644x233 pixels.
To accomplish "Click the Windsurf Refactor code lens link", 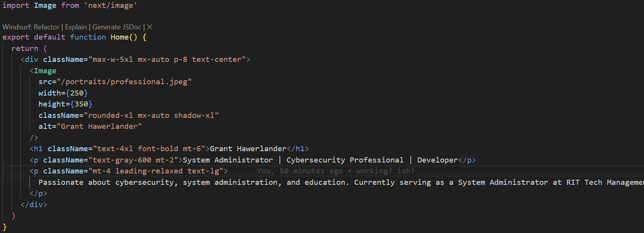I will (x=31, y=27).
